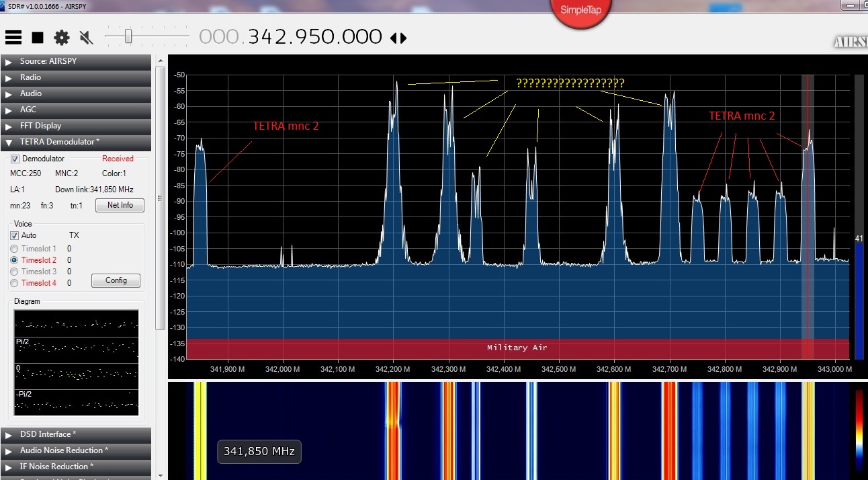Expand the Source: AIRSPY panel
The width and height of the screenshot is (868, 480).
coord(76,61)
